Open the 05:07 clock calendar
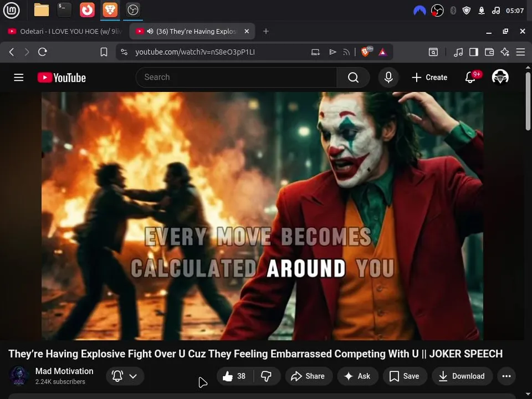This screenshot has width=532, height=399. click(x=515, y=11)
